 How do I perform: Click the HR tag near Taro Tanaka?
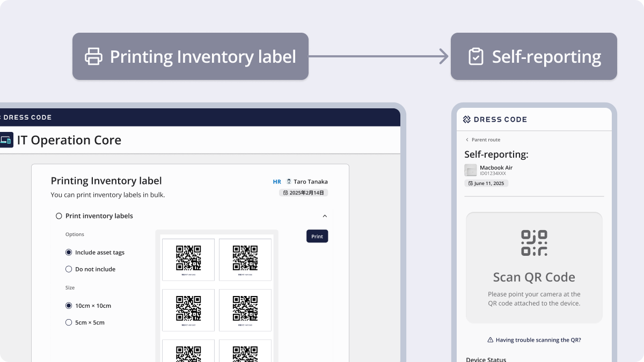277,181
